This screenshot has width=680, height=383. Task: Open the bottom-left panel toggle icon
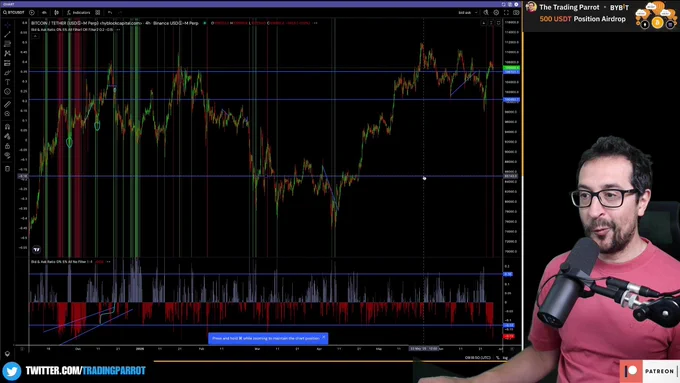pos(7,354)
